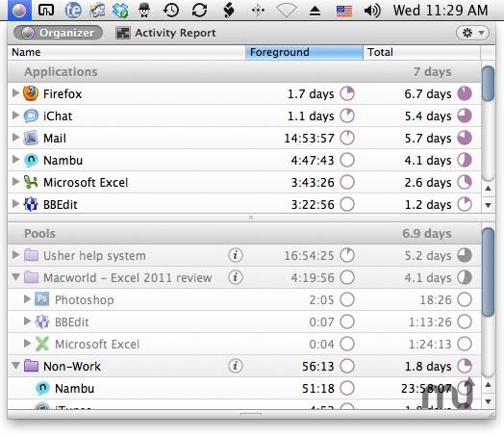Image resolution: width=504 pixels, height=438 pixels.
Task: Open the volume menu bar icon
Action: tap(372, 11)
